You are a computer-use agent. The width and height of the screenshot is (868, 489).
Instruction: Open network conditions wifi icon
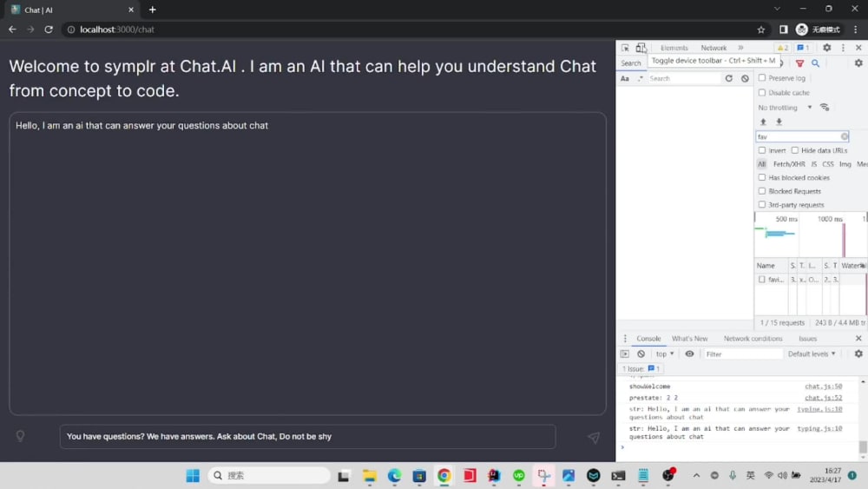[825, 108]
